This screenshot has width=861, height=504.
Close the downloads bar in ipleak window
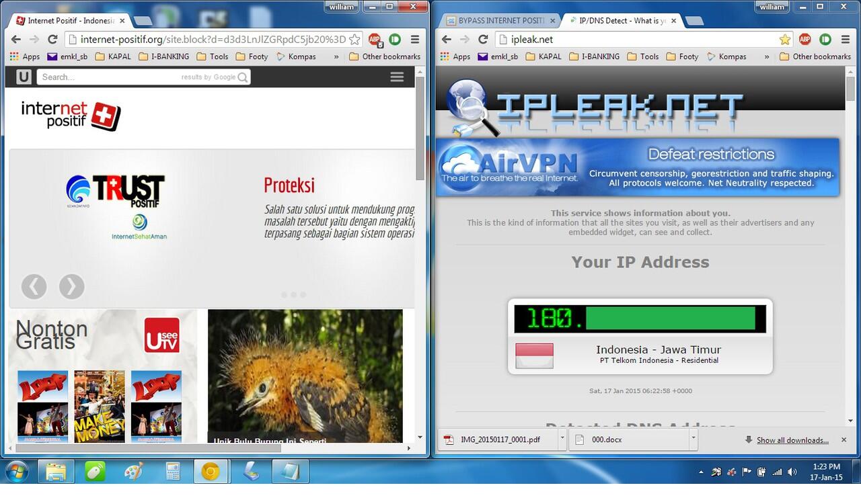click(844, 440)
